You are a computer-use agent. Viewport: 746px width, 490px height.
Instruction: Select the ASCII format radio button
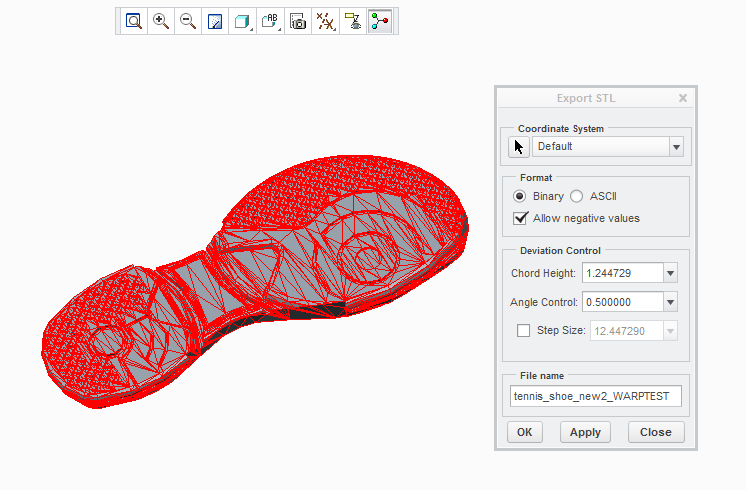click(577, 196)
